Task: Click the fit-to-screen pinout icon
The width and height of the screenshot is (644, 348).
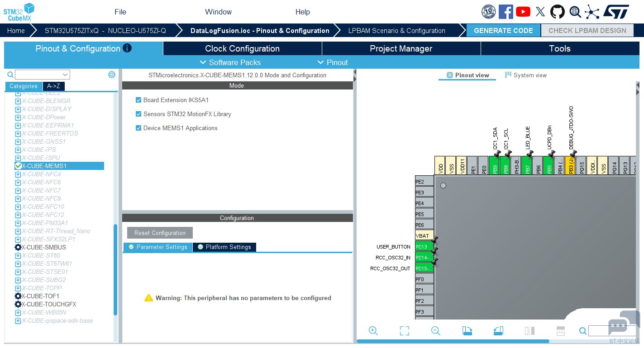Action: (x=405, y=331)
